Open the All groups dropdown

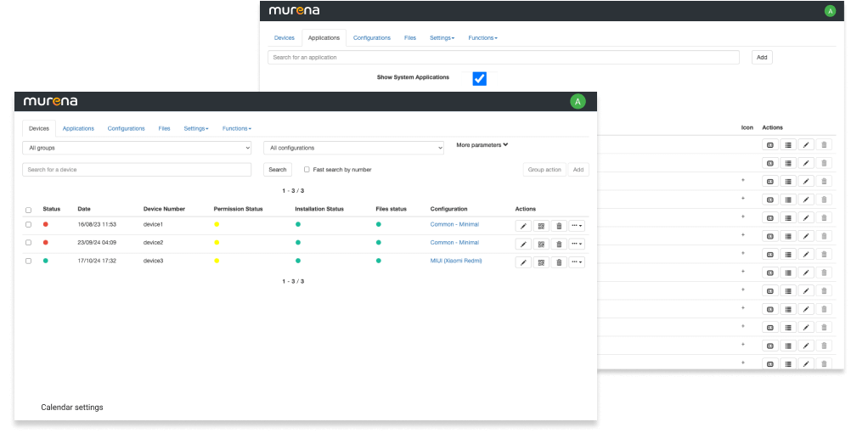137,148
